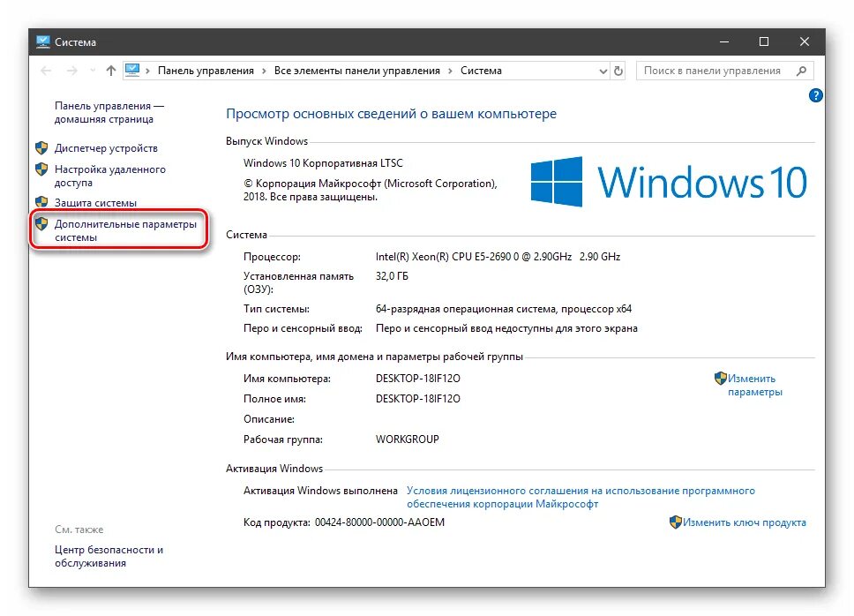The image size is (854, 616).
Task: Click the shield icon beside Дополнительные параметры системы
Action: coord(42,223)
